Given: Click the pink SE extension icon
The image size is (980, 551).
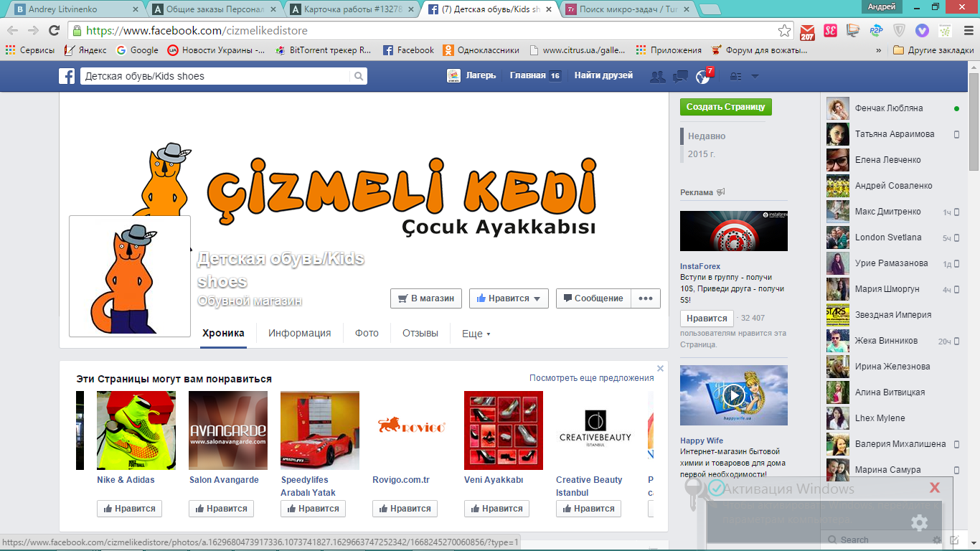Looking at the screenshot, I should pos(830,31).
